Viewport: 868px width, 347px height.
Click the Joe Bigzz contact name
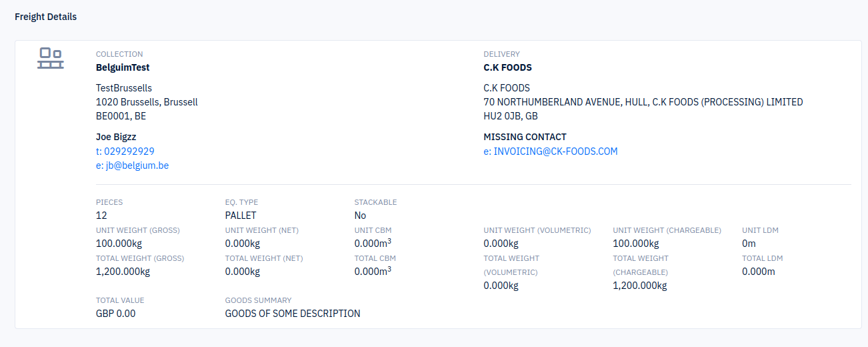point(116,137)
